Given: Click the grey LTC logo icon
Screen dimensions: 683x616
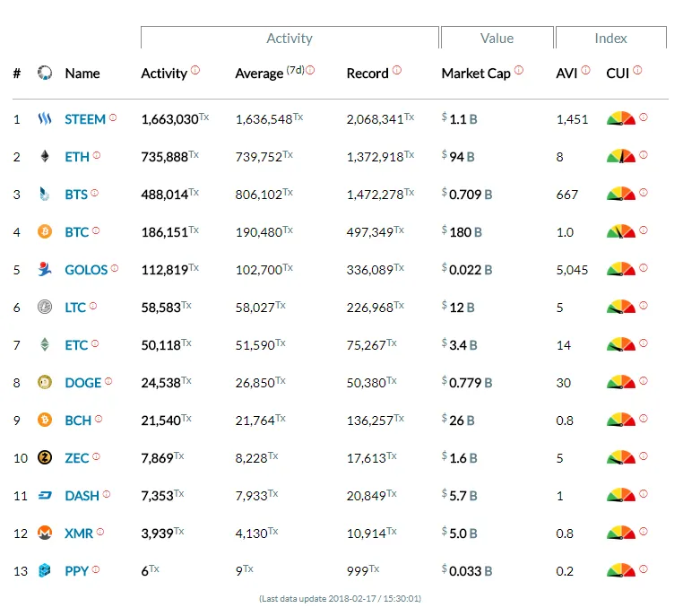Looking at the screenshot, I should coord(45,307).
